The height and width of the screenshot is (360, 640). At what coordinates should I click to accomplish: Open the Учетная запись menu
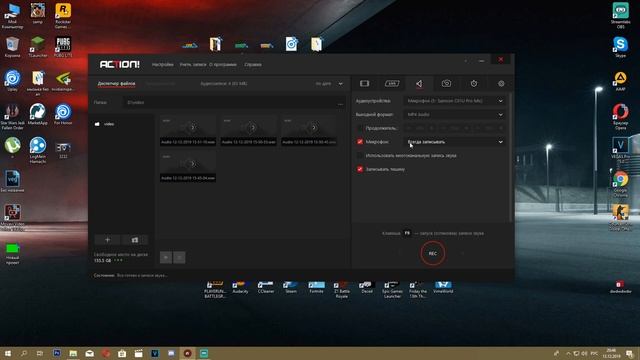click(x=193, y=64)
